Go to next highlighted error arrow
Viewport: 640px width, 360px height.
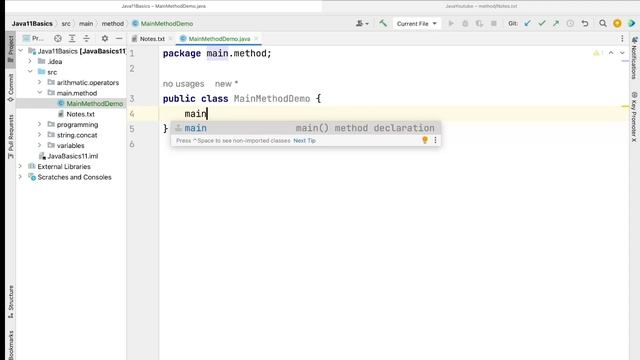[x=622, y=53]
